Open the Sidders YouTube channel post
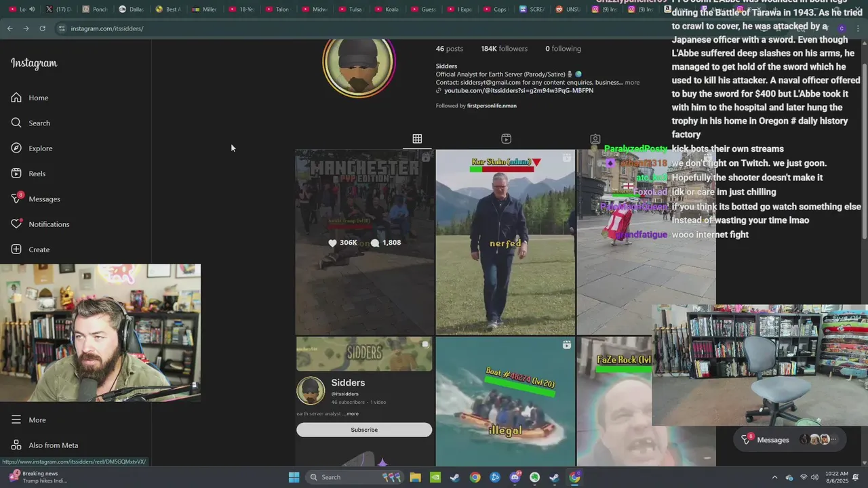Viewport: 868px width, 488px height. pyautogui.click(x=365, y=401)
